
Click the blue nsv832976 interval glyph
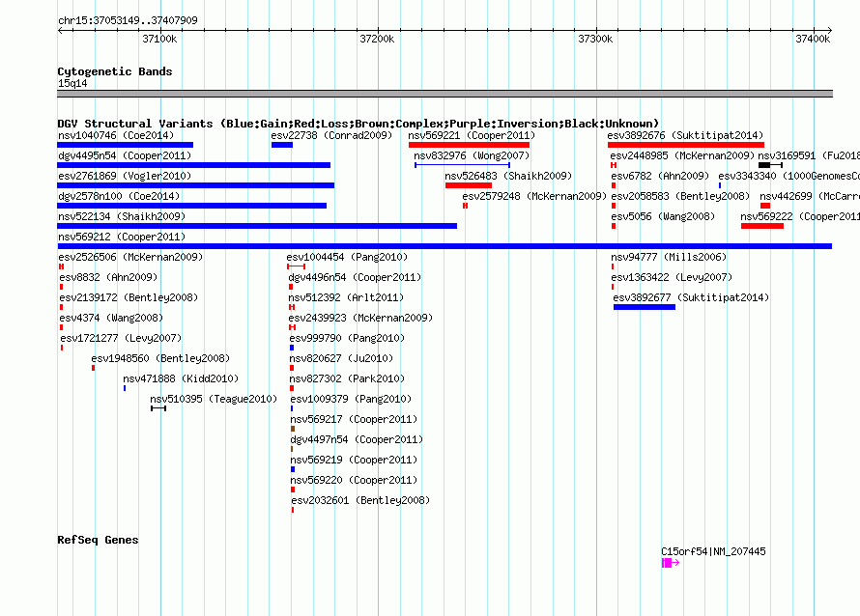click(462, 165)
